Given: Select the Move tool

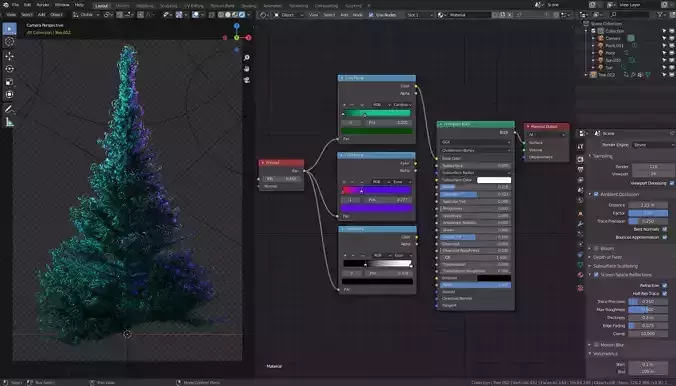Looking at the screenshot, I should (9, 56).
